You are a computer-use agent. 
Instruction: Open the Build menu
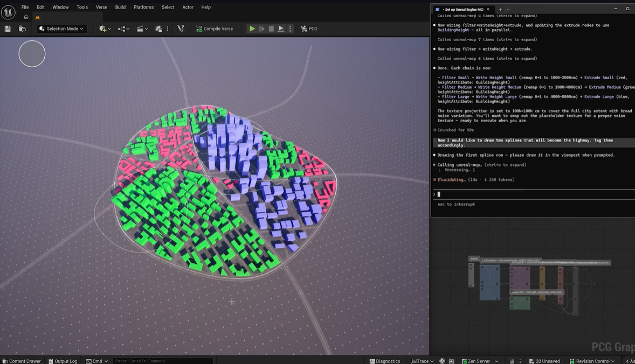coord(120,8)
